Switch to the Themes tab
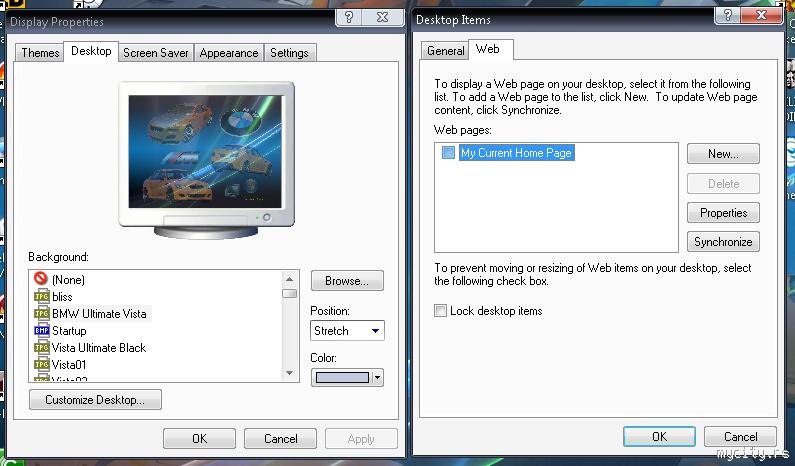Viewport: 795px width, 466px height. coord(40,53)
